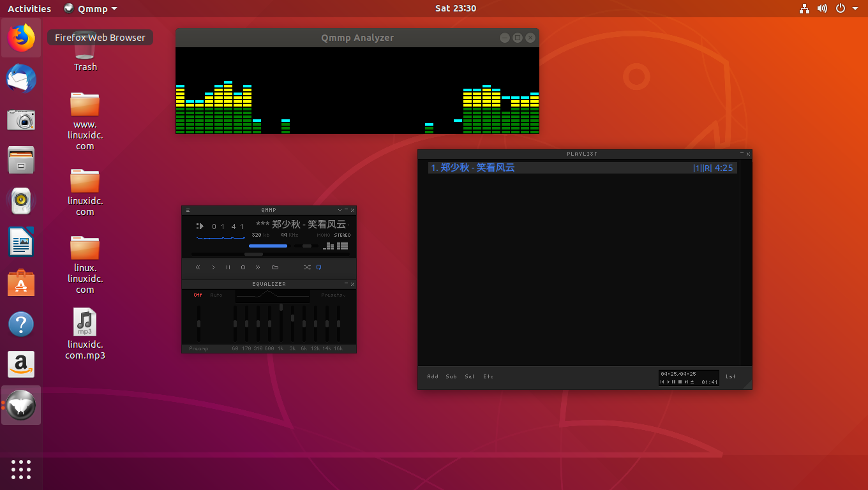868x490 pixels.
Task: Turn the equalizer on via Off button
Action: (x=198, y=295)
